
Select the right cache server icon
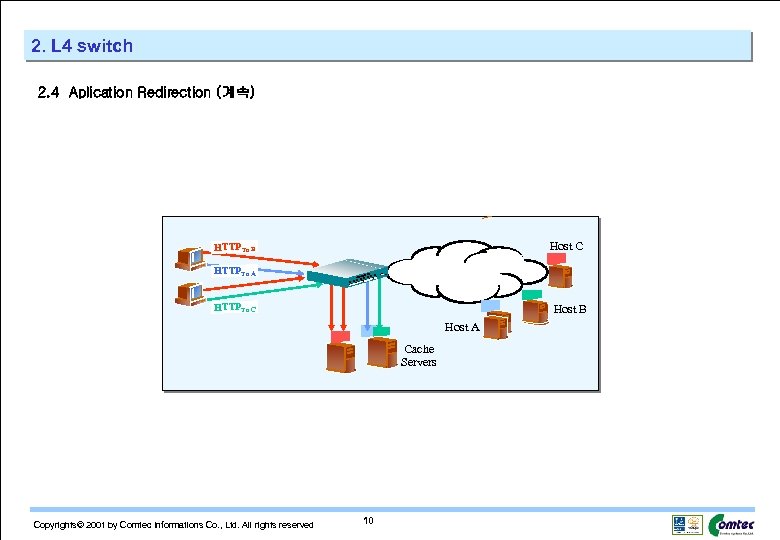pos(382,352)
